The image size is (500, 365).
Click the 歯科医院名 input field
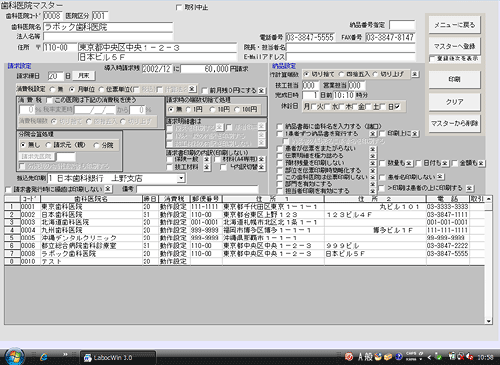108,27
